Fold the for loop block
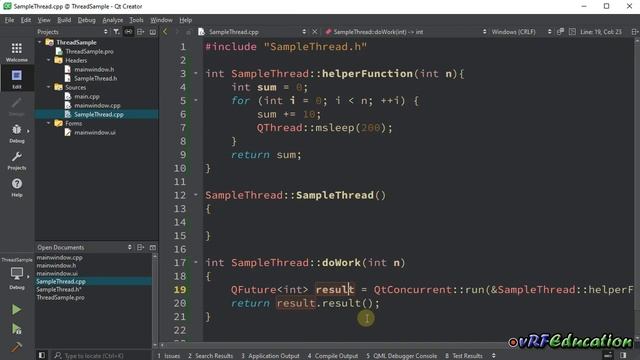This screenshot has height=360, width=640. [x=196, y=100]
